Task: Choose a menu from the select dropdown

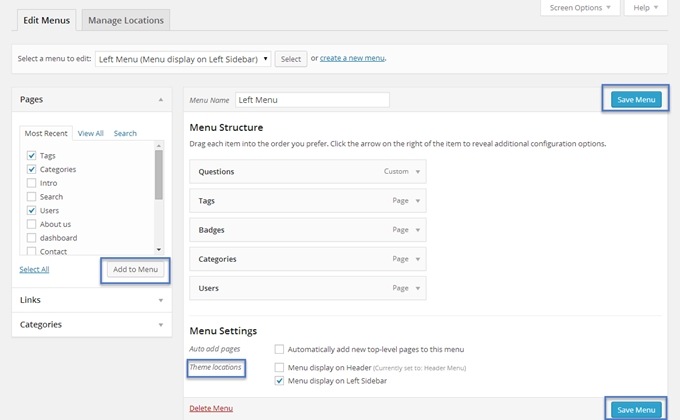Action: (182, 59)
